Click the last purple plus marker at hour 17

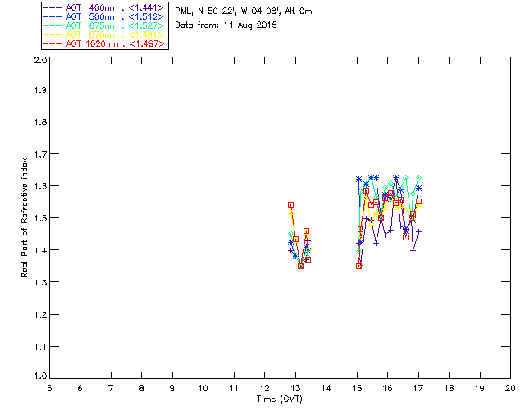(418, 231)
